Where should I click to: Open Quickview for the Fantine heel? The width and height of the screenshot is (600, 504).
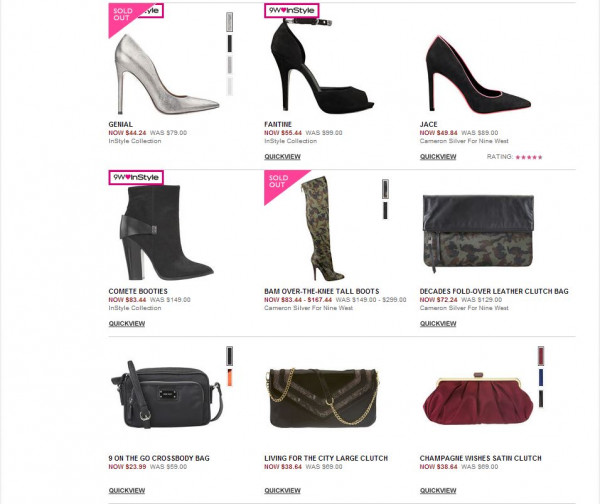pos(282,157)
